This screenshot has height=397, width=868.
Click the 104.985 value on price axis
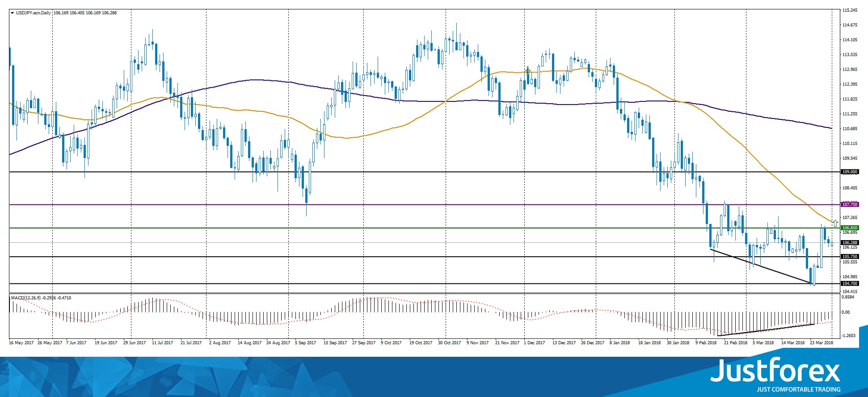pos(850,277)
